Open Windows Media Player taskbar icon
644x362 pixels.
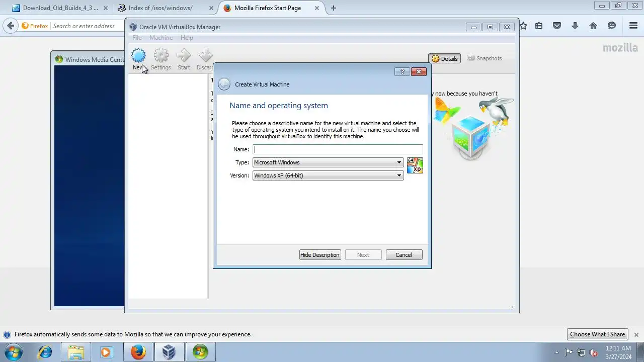click(106, 352)
